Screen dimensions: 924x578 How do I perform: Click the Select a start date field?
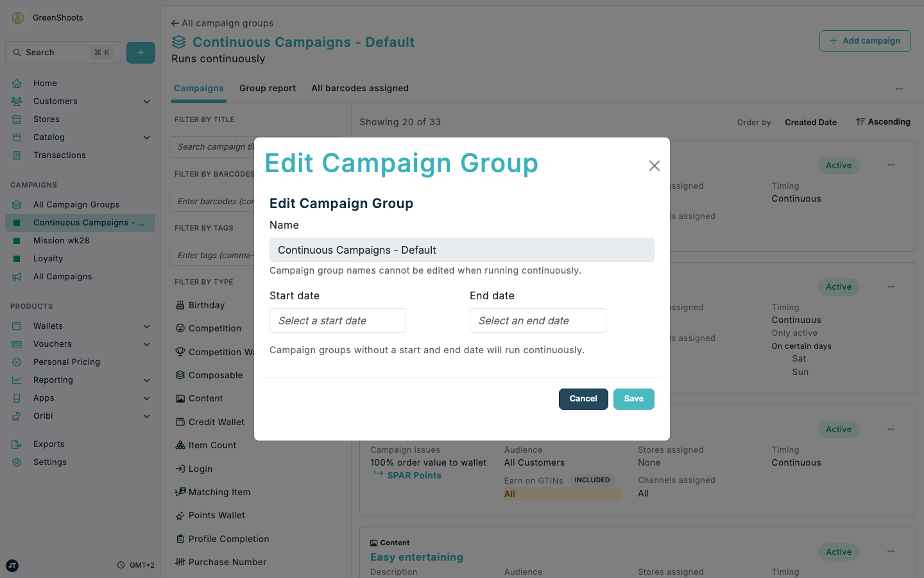338,320
